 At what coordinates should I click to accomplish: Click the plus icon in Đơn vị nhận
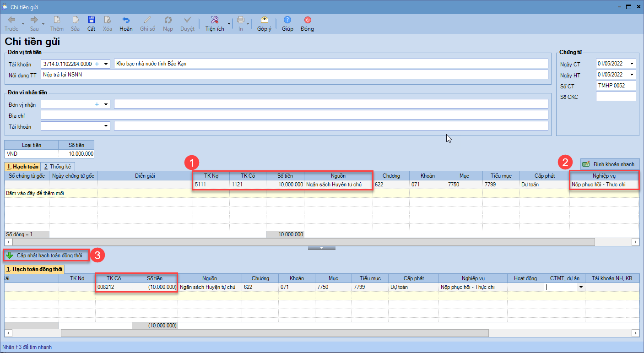(97, 104)
